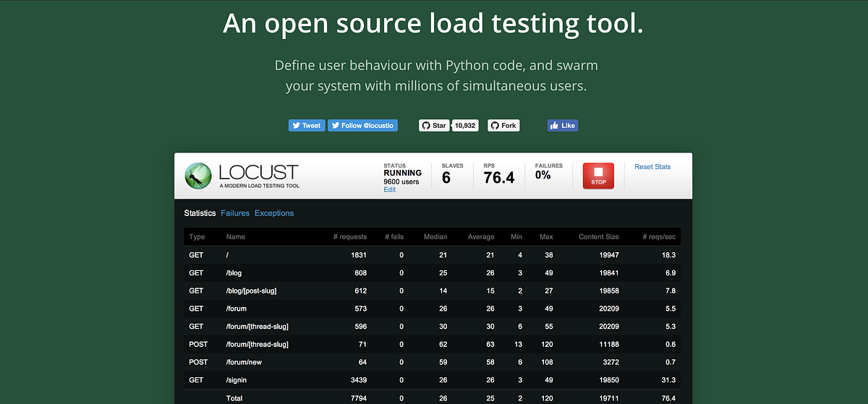
Task: Sort table by Type column header
Action: click(197, 237)
